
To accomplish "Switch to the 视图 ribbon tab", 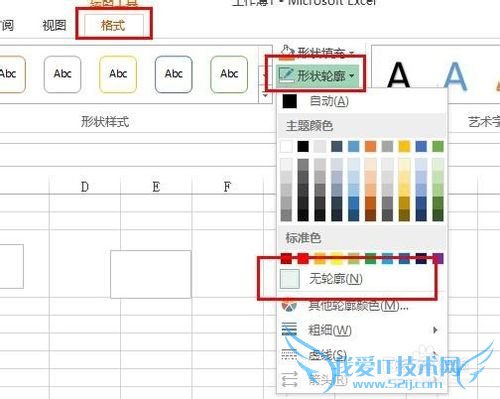I will click(x=54, y=25).
